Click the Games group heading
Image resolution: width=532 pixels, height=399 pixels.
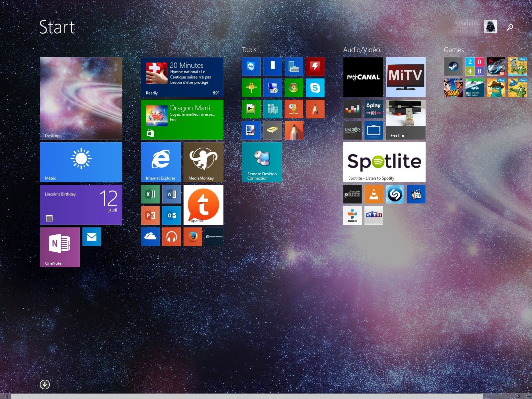[x=454, y=50]
